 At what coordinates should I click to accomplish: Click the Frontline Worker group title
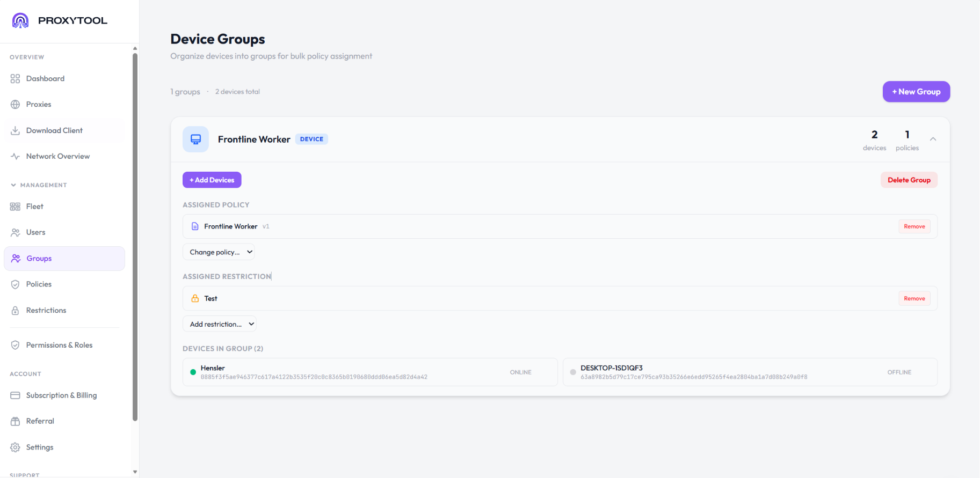254,139
